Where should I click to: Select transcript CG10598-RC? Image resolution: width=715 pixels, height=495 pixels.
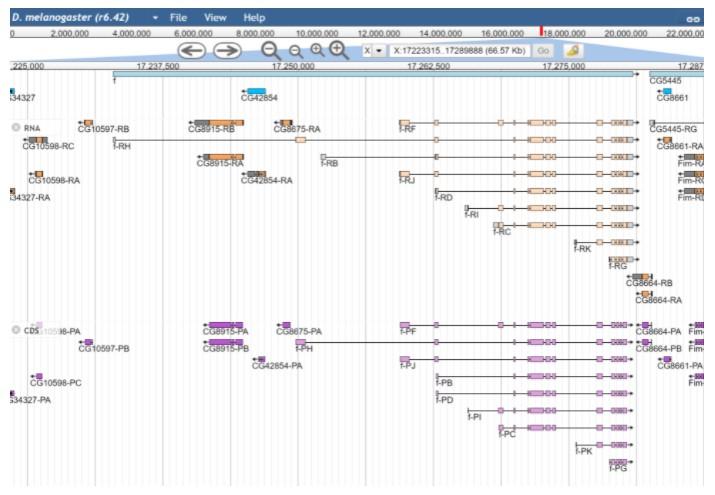pos(38,140)
